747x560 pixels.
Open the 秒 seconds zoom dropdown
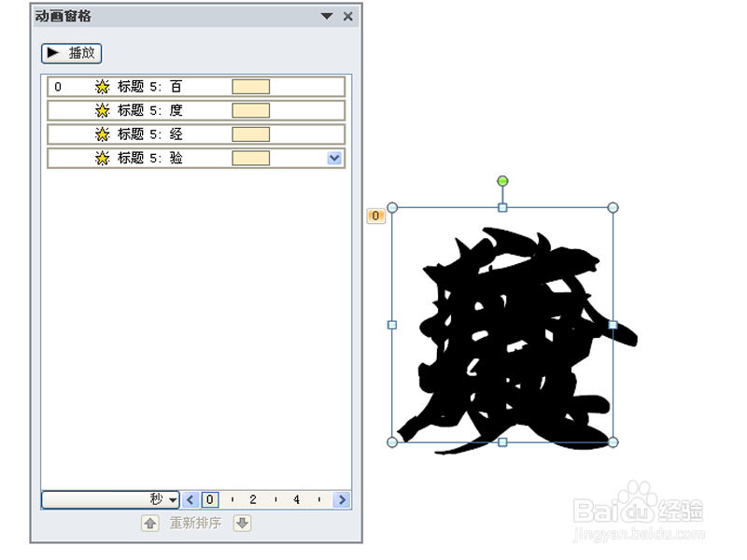click(x=110, y=499)
